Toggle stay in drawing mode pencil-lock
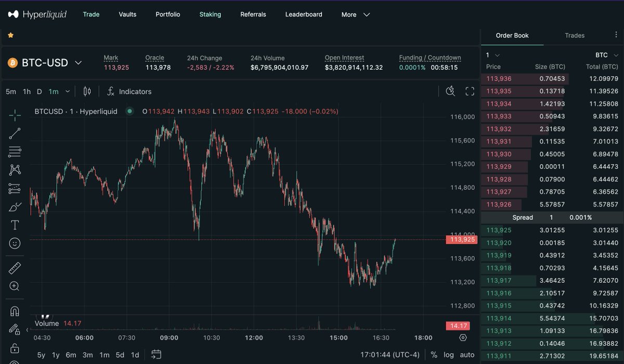Screen dimensions: 624x364 15,330
